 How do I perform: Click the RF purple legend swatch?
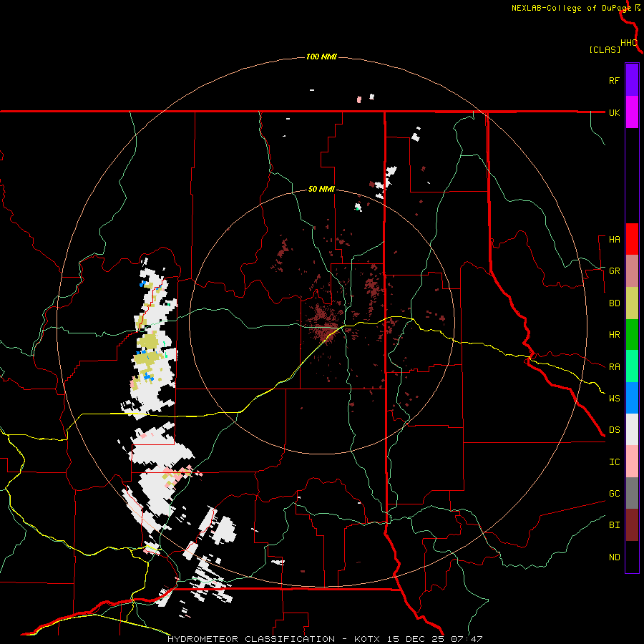(x=632, y=80)
